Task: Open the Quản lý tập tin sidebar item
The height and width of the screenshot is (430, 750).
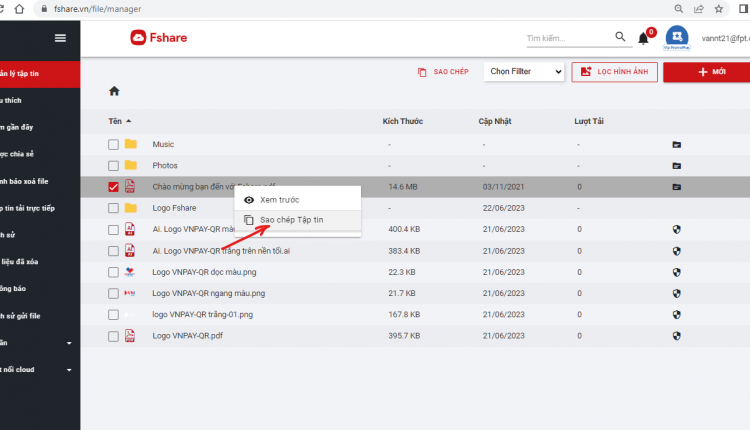Action: point(40,74)
